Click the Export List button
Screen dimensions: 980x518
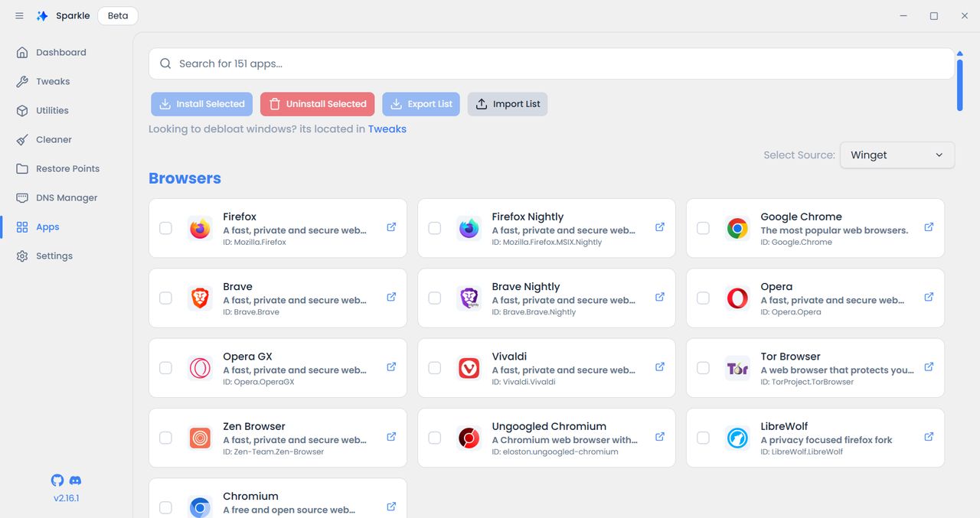(420, 104)
